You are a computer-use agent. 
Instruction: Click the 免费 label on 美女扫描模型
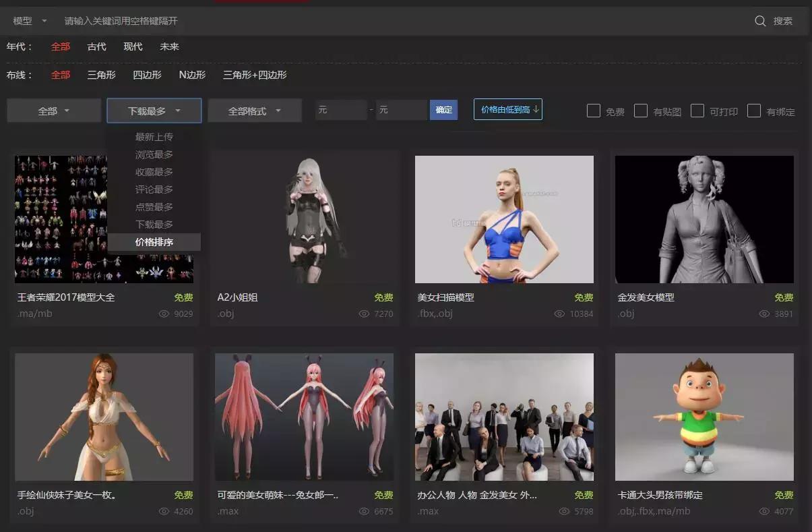pyautogui.click(x=584, y=297)
